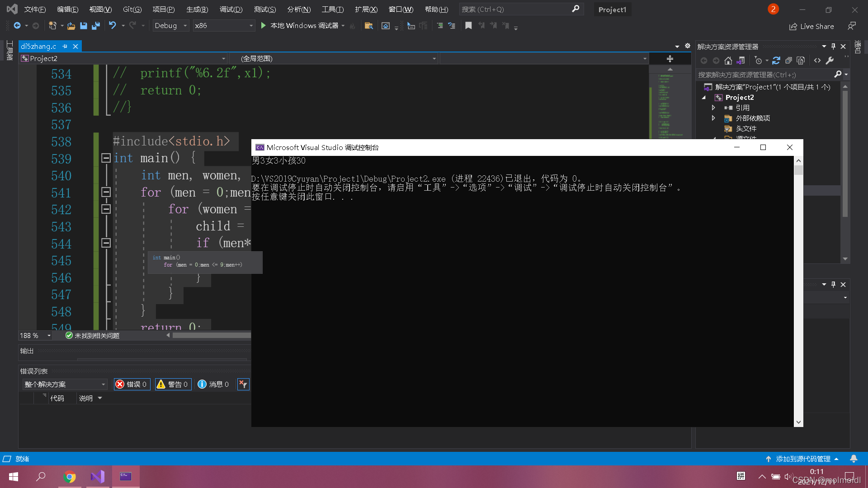Click the di5zhang.c editor tab
The height and width of the screenshot is (488, 868).
pos(39,46)
